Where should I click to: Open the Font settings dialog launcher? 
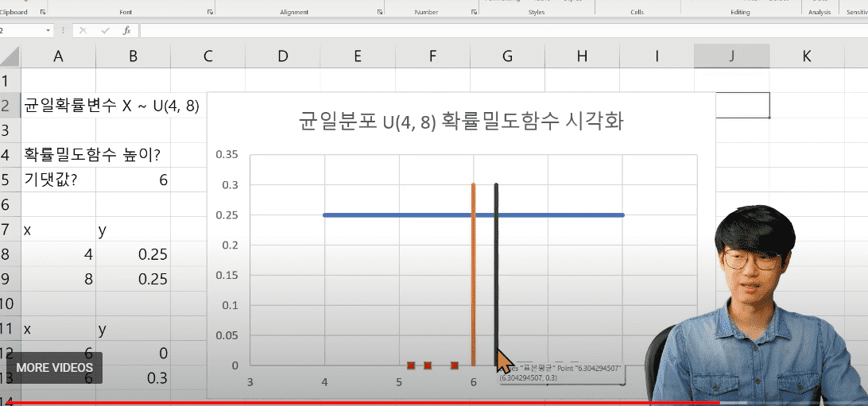(210, 12)
